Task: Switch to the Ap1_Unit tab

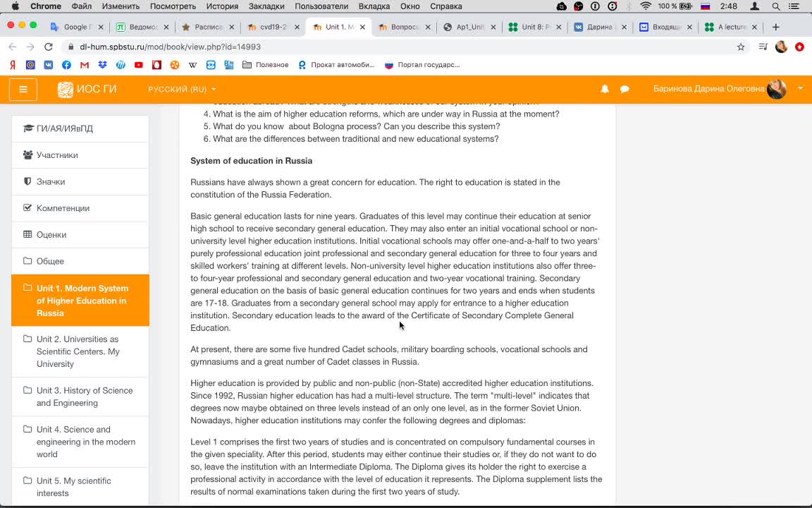Action: point(469,27)
